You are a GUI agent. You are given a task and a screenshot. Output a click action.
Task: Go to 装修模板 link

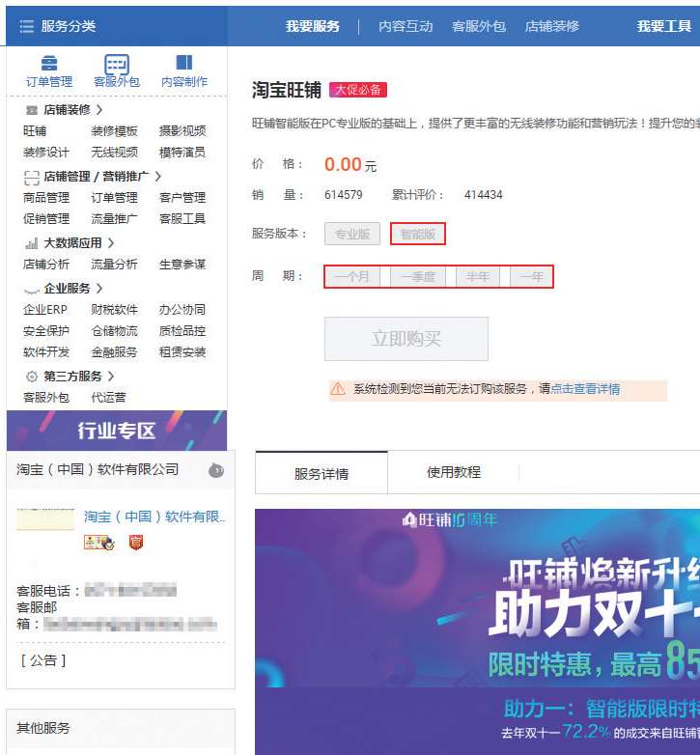[x=114, y=131]
